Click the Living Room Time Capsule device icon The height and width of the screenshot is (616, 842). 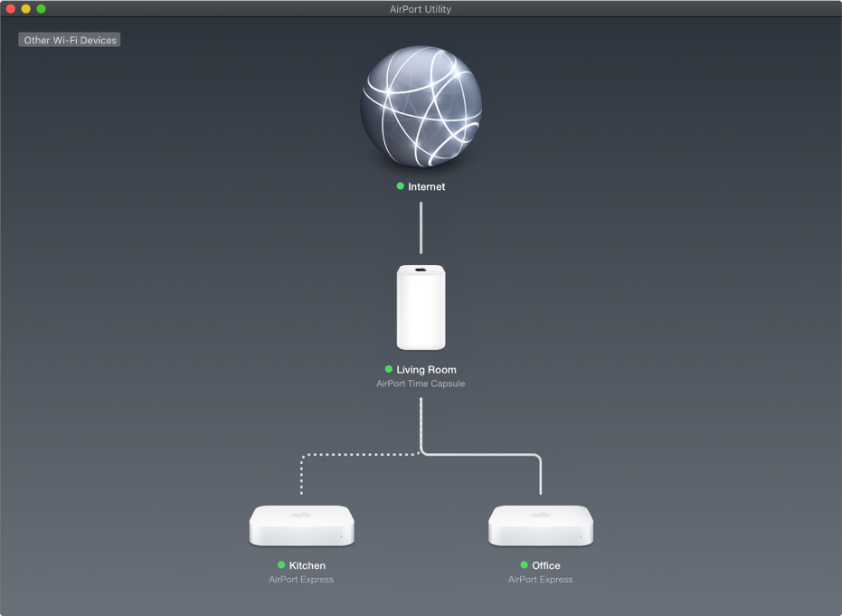point(421,308)
